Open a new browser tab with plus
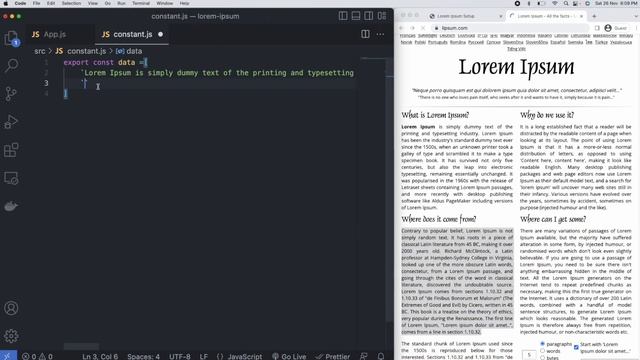The height and width of the screenshot is (360, 640). point(594,16)
